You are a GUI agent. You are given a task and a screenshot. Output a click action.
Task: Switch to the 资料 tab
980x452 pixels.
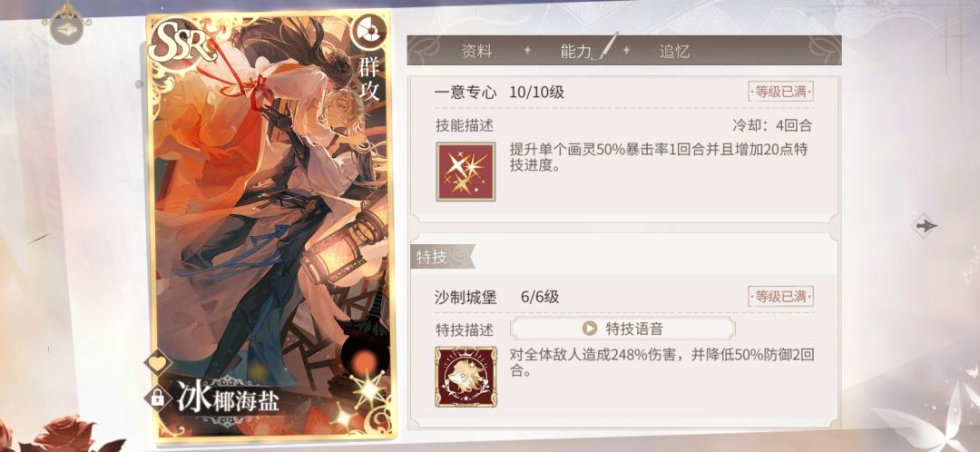(476, 51)
